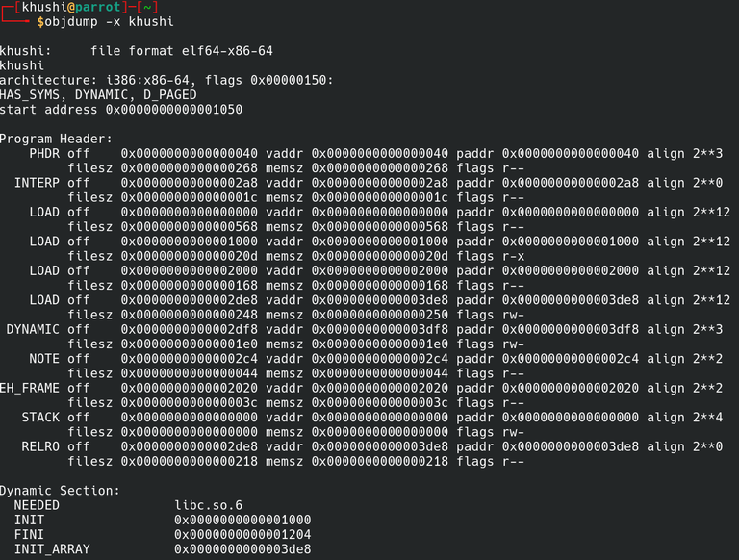Click the file format elf64-x86-64 text
Screen dimensions: 739x560
[x=182, y=50]
